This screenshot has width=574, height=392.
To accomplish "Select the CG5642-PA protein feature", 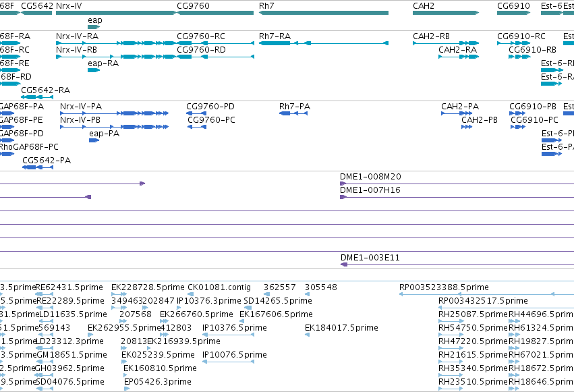I will click(38, 167).
